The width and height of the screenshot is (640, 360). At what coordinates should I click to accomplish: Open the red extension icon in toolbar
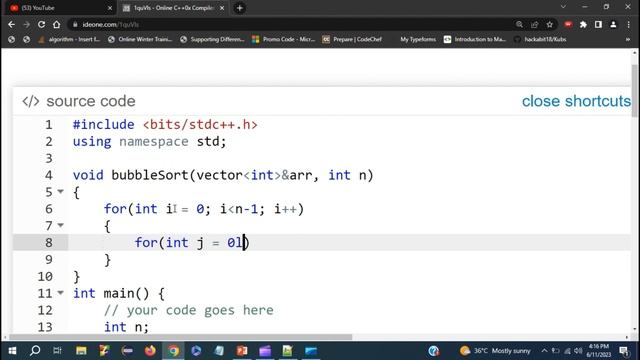(568, 24)
